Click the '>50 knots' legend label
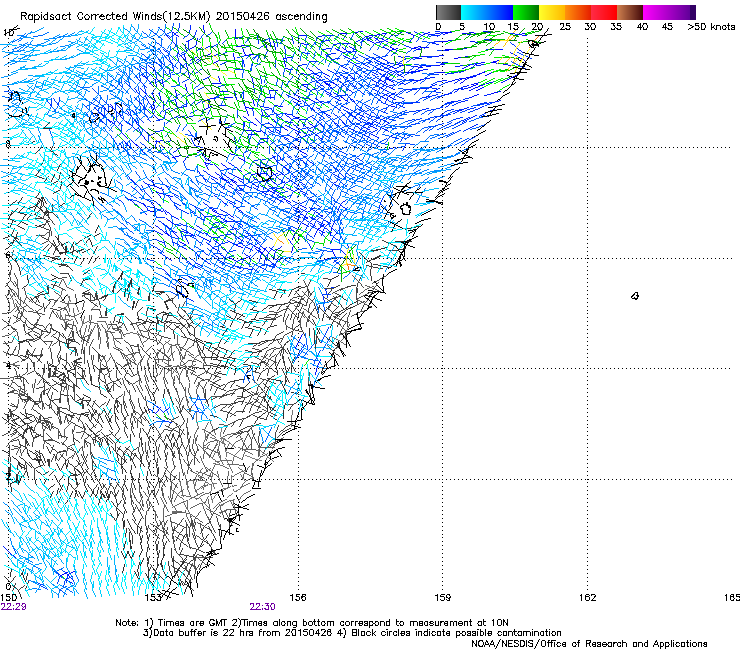Image resolution: width=740 pixels, height=650 pixels. point(711,27)
